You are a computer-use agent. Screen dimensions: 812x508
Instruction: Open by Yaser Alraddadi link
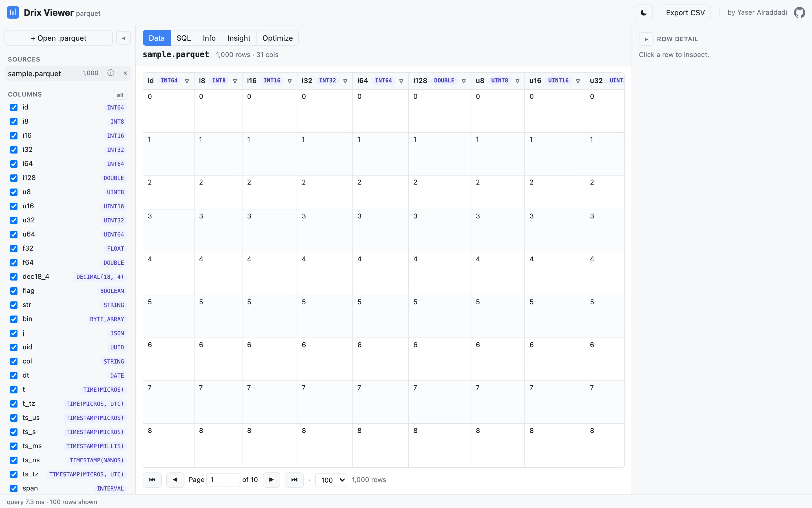click(757, 12)
